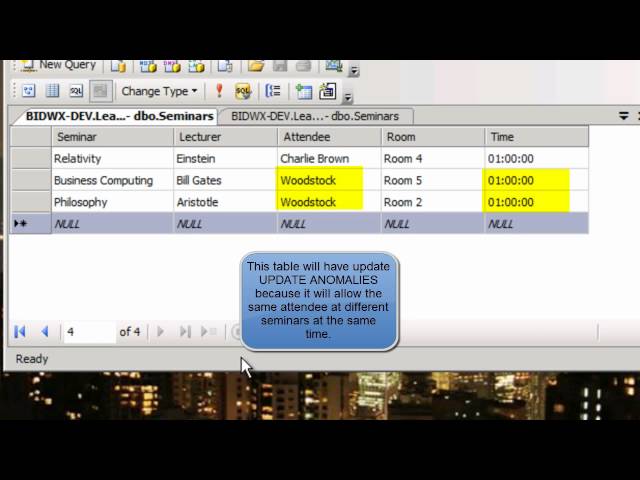Select the new-row header marker
This screenshot has height=480, width=640.
pos(31,224)
